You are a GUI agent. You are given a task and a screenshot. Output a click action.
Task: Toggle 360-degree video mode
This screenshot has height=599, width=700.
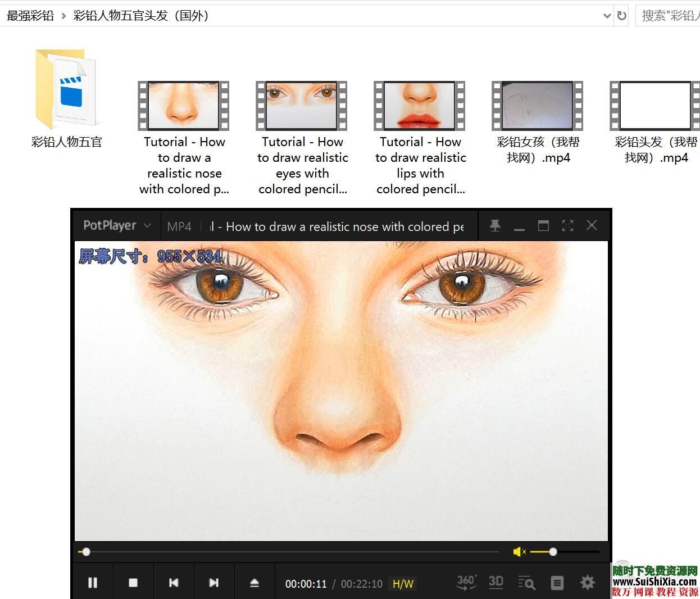[x=466, y=582]
